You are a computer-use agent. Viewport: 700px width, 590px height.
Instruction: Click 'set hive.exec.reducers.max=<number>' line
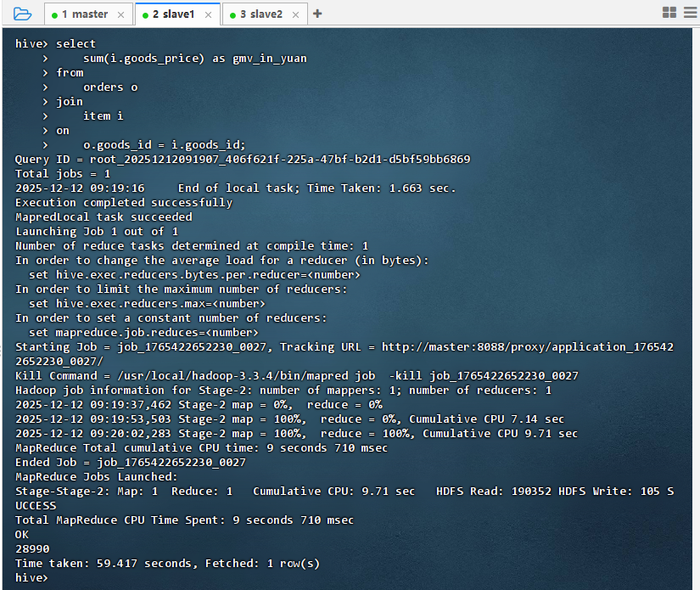[147, 304]
